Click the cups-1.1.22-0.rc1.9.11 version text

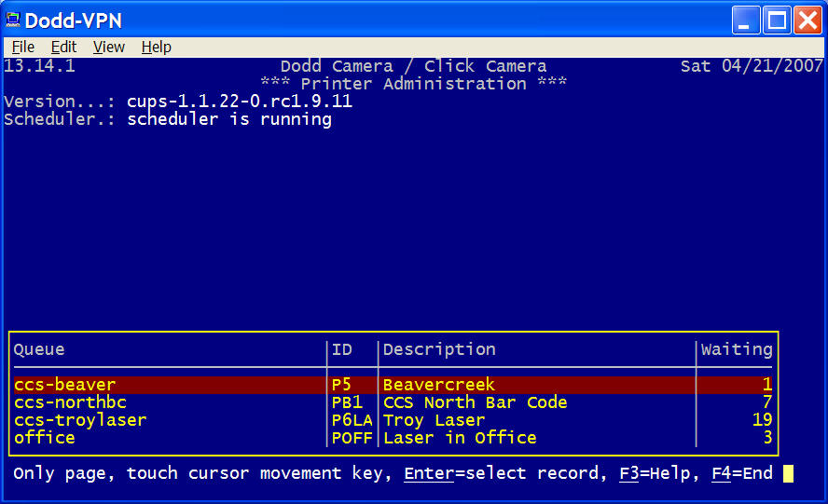point(240,102)
